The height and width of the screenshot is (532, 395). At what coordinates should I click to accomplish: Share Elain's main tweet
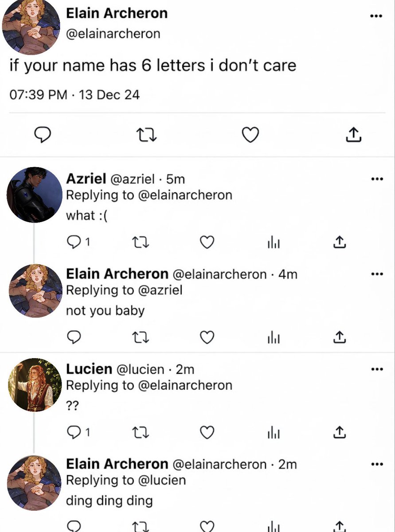click(353, 134)
